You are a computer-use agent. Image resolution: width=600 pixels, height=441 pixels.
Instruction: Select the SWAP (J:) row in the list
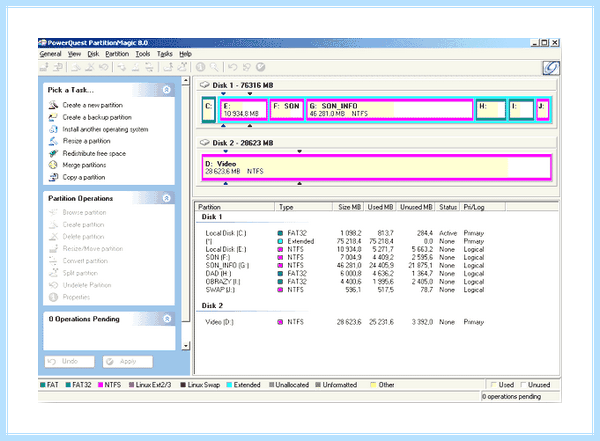(x=344, y=289)
